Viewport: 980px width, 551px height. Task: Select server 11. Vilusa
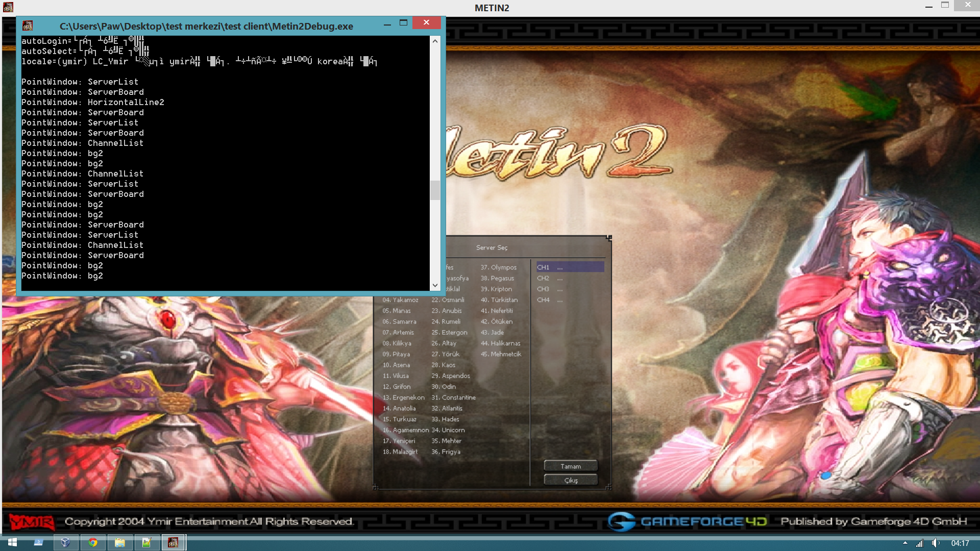396,375
